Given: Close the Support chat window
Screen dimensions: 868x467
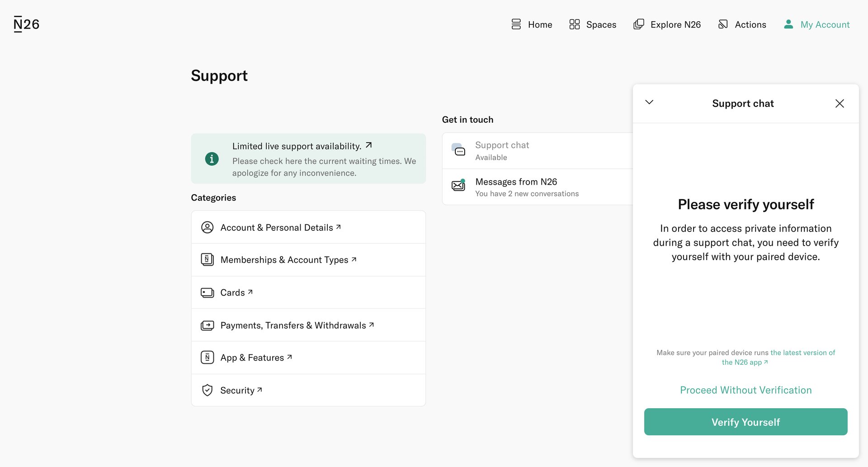Looking at the screenshot, I should (840, 103).
